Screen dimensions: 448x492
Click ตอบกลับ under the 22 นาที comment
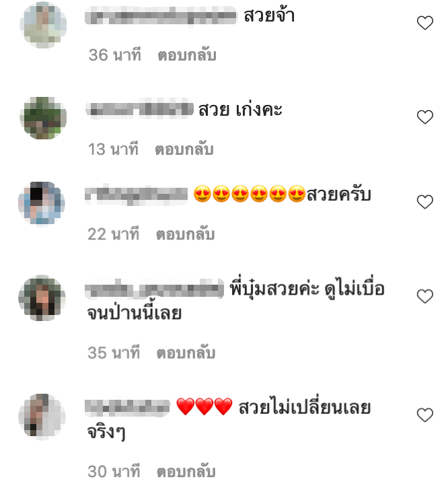tap(185, 234)
